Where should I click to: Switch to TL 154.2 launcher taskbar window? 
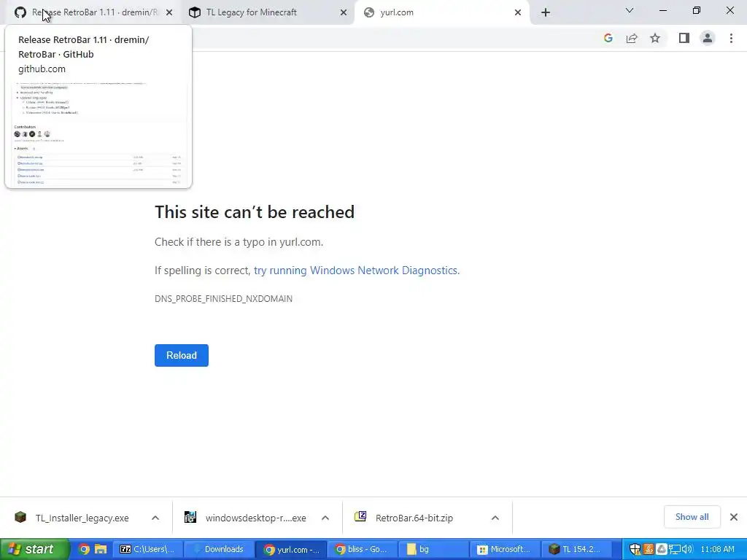point(576,549)
